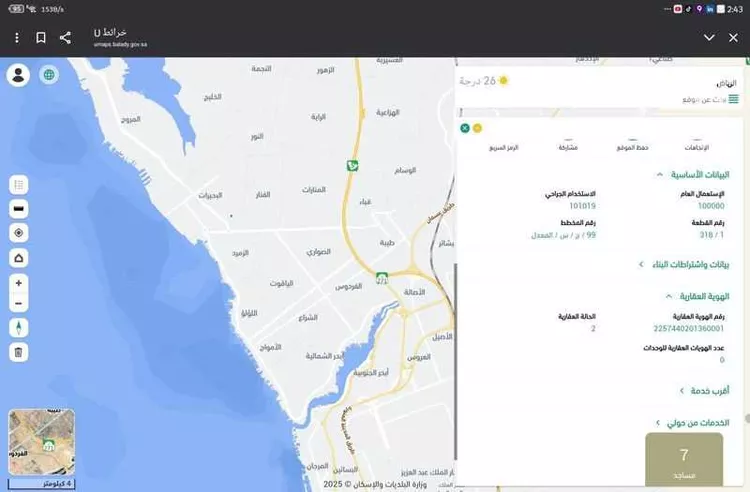Viewport: 750px width, 492px height.
Task: Choose the مشاركة share action
Action: 568,146
